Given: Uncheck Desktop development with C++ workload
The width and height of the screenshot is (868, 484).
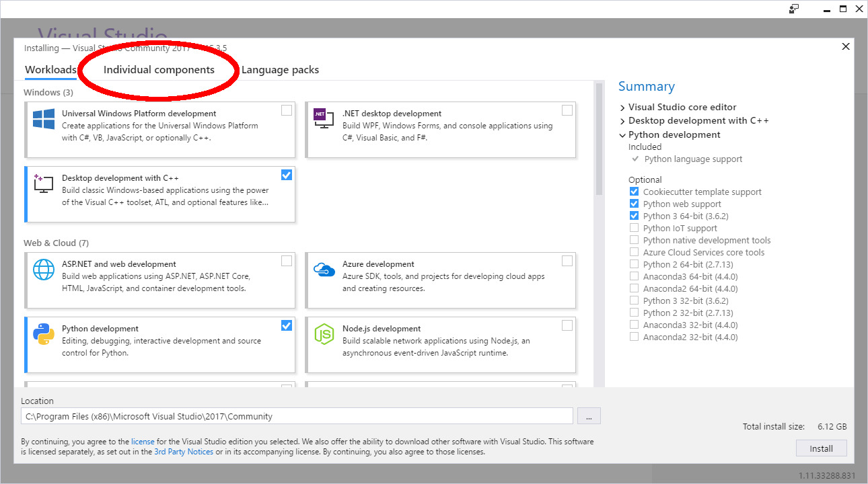Looking at the screenshot, I should [287, 175].
